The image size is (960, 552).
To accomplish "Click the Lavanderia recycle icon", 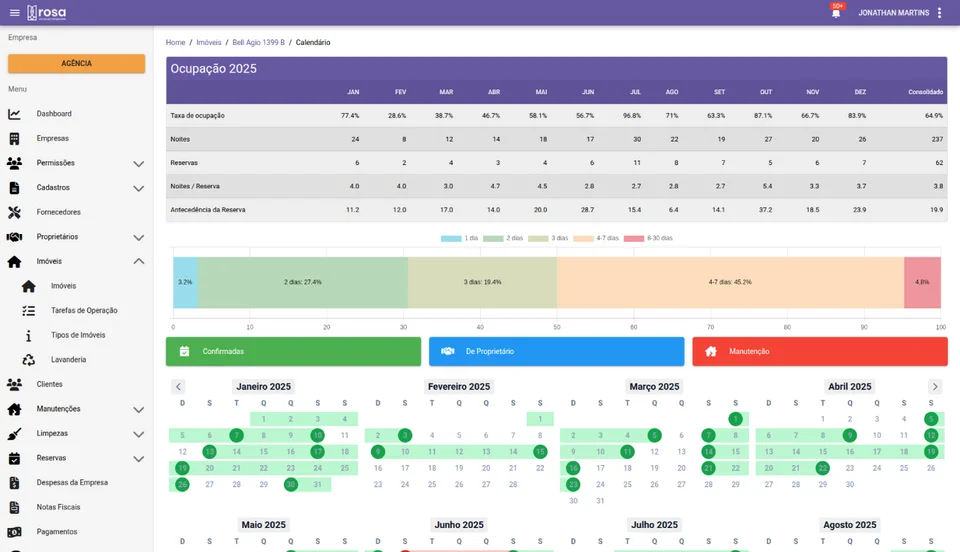I will [x=29, y=360].
